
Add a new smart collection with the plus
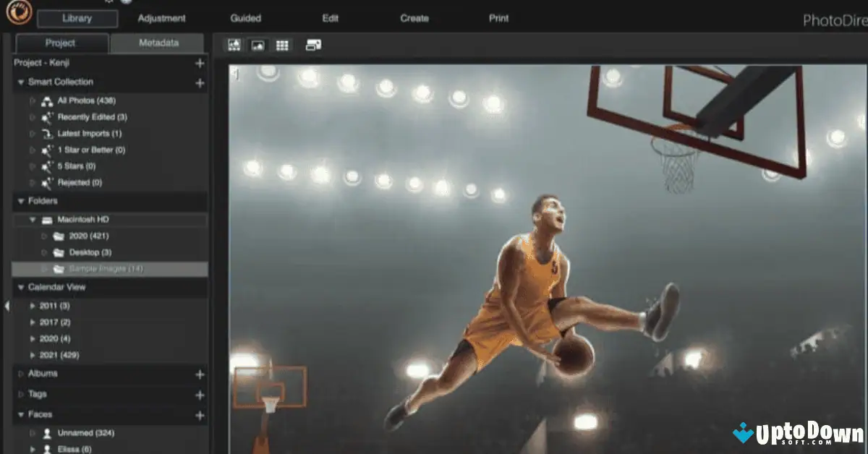click(199, 82)
